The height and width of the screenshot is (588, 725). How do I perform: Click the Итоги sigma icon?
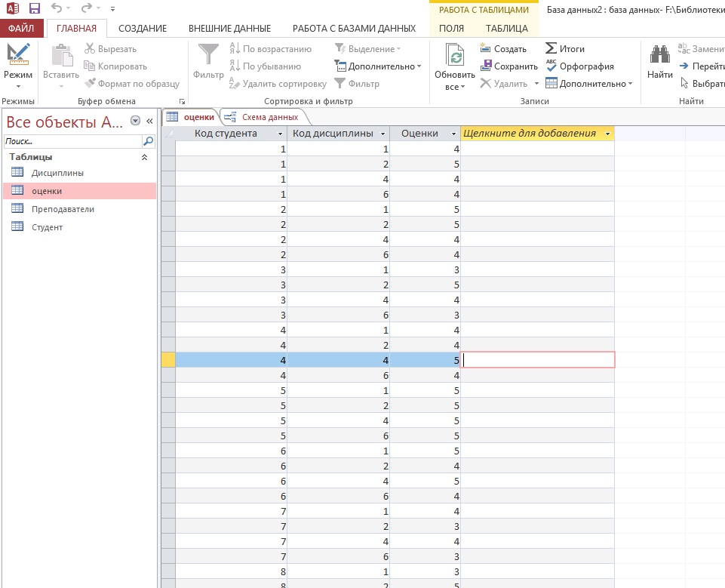[551, 49]
